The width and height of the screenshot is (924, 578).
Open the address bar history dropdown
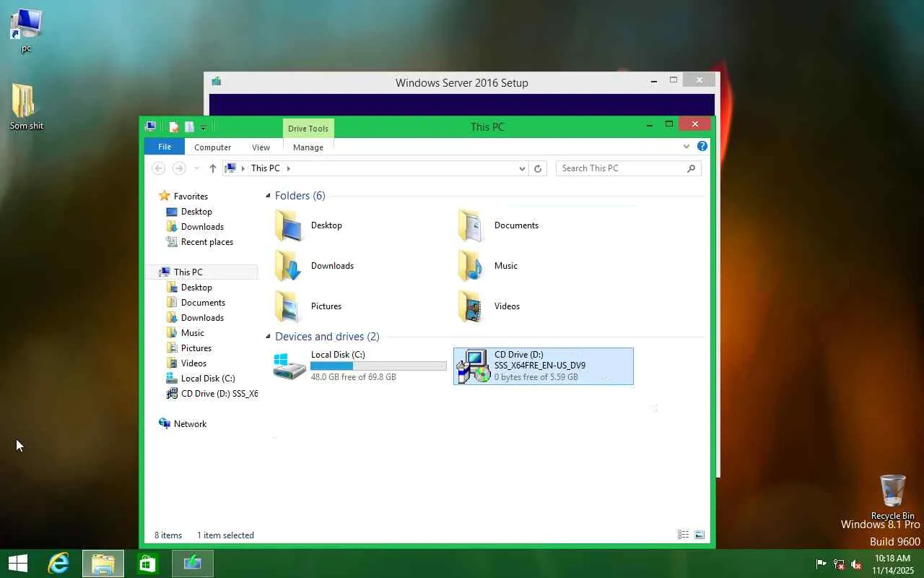[522, 168]
